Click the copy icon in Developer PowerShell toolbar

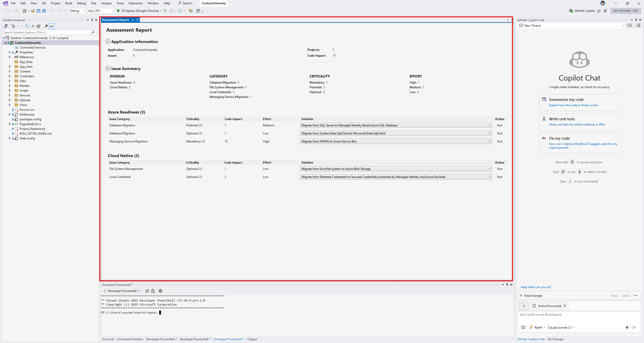147,291
